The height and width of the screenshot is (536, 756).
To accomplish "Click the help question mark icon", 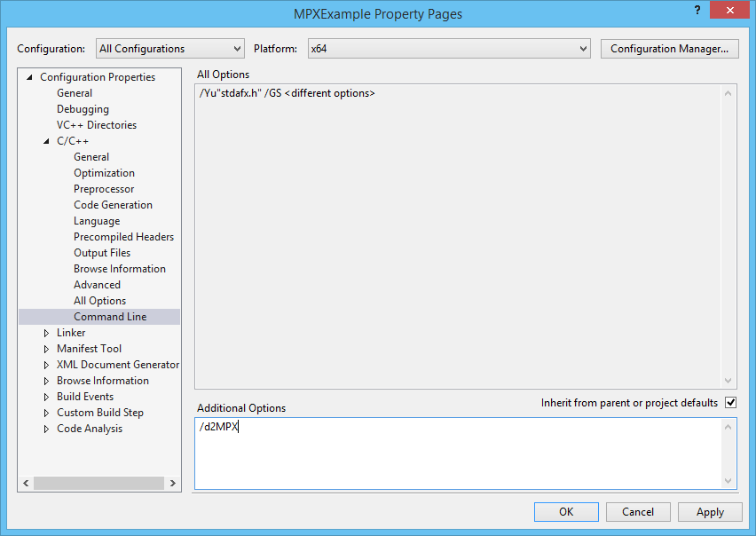I will (697, 10).
